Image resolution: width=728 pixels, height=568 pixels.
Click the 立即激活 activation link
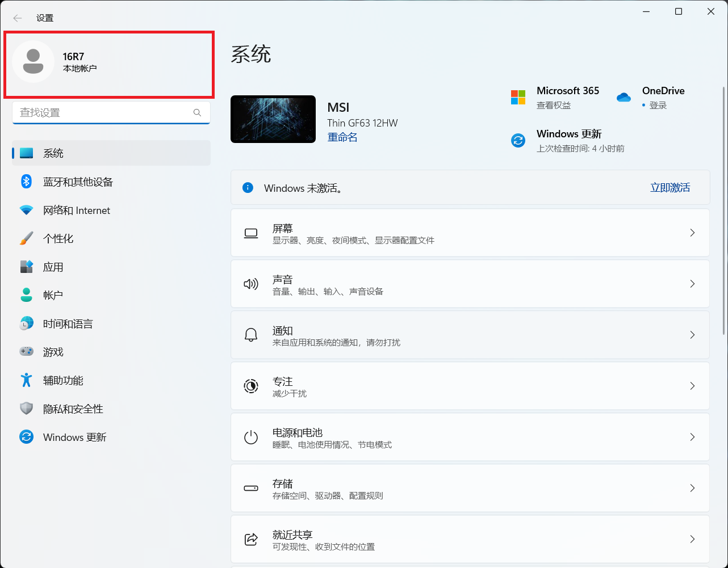click(x=670, y=188)
